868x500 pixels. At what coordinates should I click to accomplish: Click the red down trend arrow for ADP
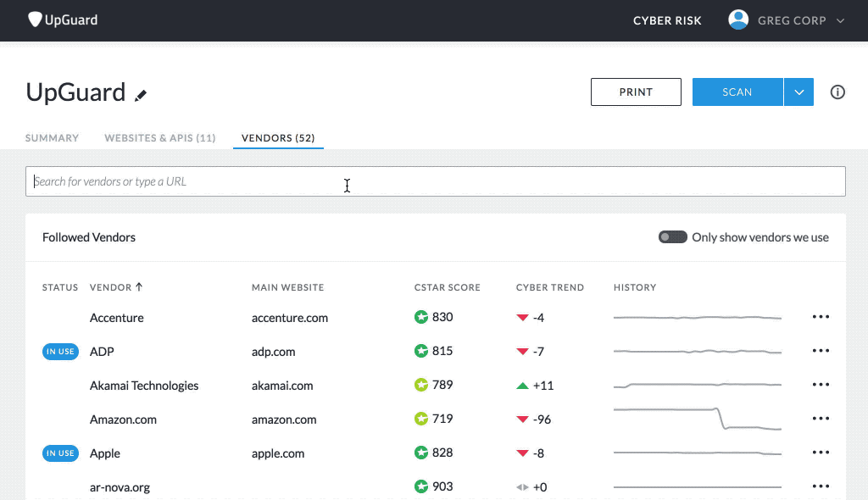[522, 351]
